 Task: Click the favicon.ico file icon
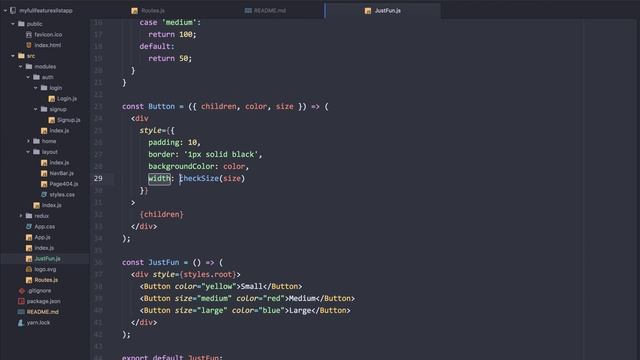tap(29, 35)
